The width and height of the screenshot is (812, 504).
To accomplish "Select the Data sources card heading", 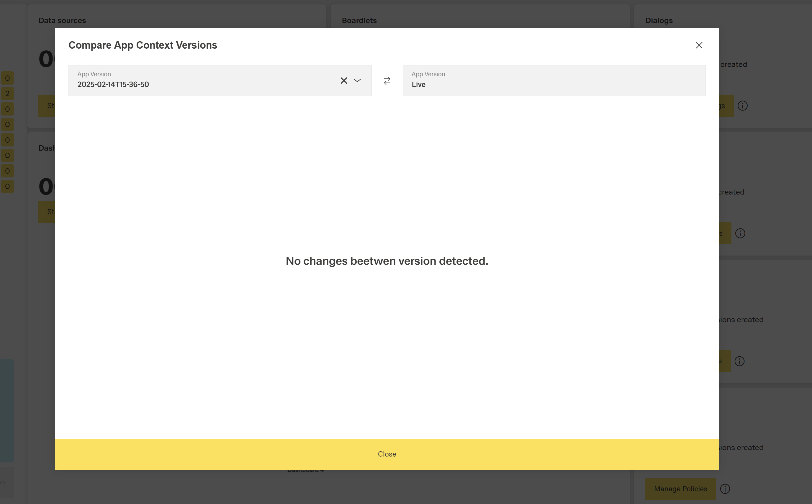I will point(62,21).
